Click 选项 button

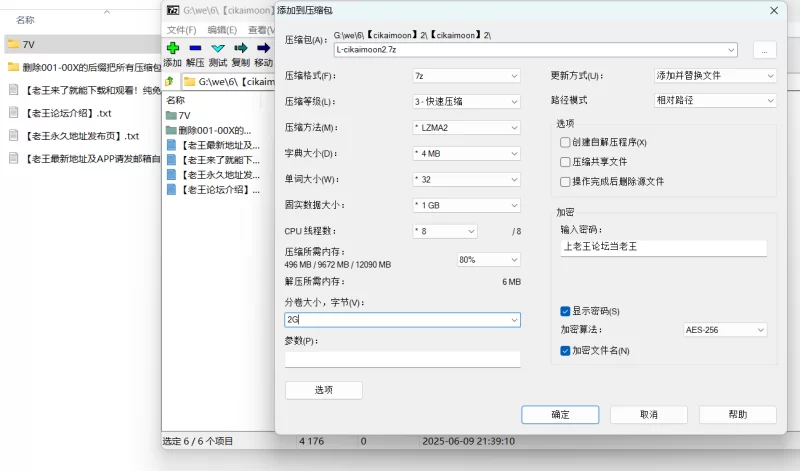(324, 390)
